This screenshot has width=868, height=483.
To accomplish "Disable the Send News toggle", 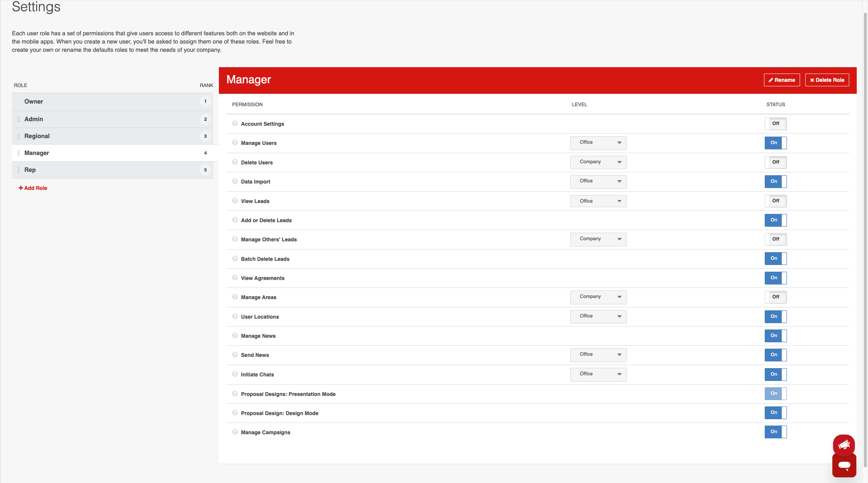I will [776, 355].
